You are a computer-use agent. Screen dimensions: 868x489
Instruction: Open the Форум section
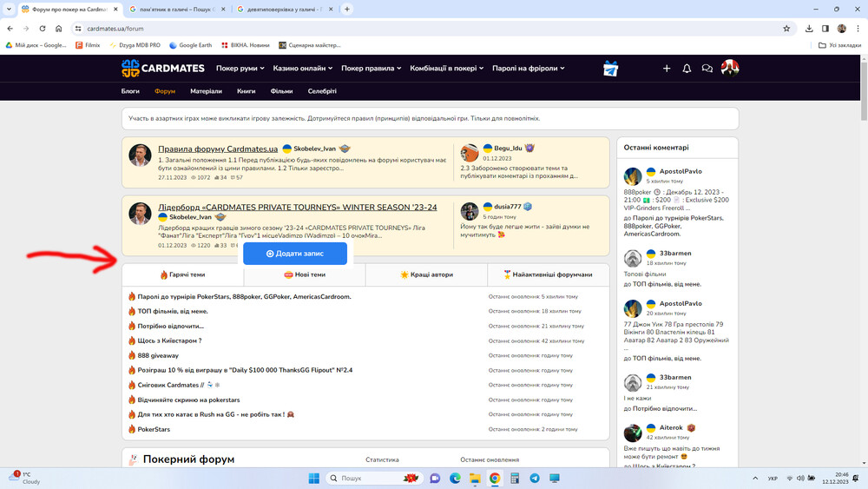[x=165, y=91]
